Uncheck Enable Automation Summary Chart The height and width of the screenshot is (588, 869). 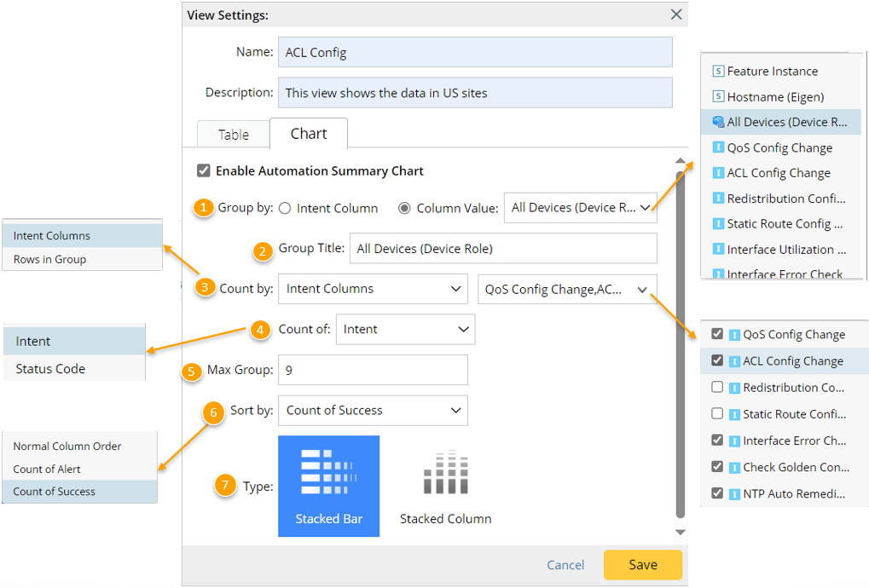[203, 170]
